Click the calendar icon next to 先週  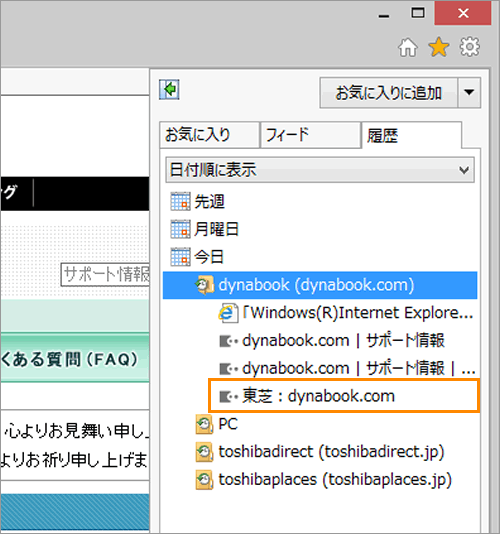point(180,201)
